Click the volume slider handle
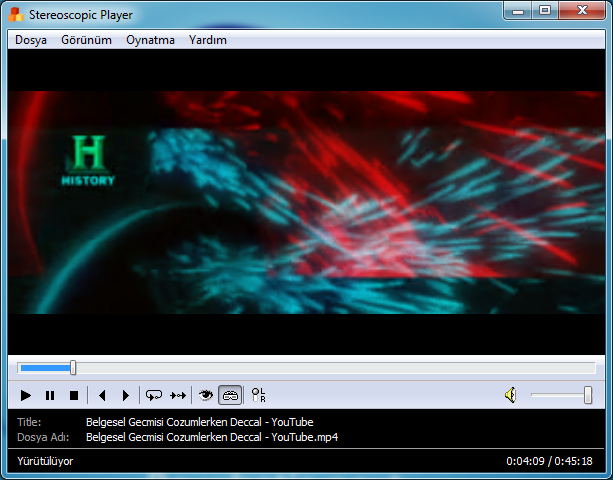613x480 pixels. click(x=587, y=396)
